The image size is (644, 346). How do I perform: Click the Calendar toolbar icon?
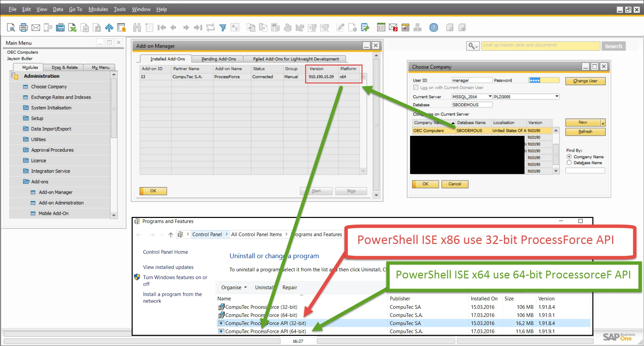405,28
